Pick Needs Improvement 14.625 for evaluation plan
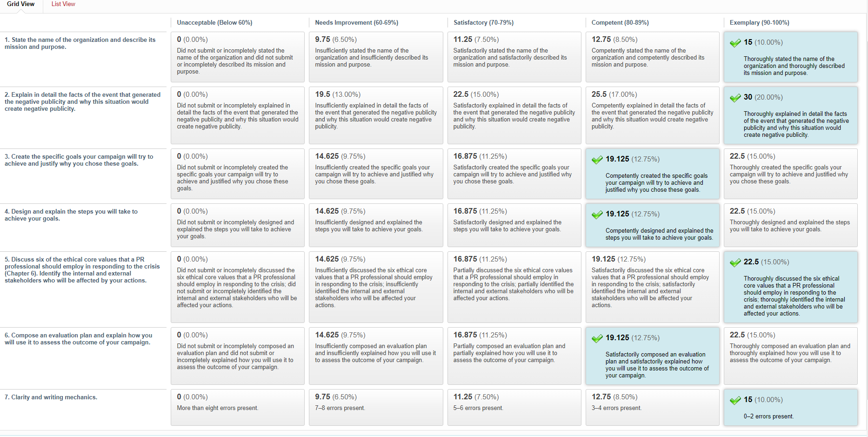868x437 pixels. [x=376, y=356]
